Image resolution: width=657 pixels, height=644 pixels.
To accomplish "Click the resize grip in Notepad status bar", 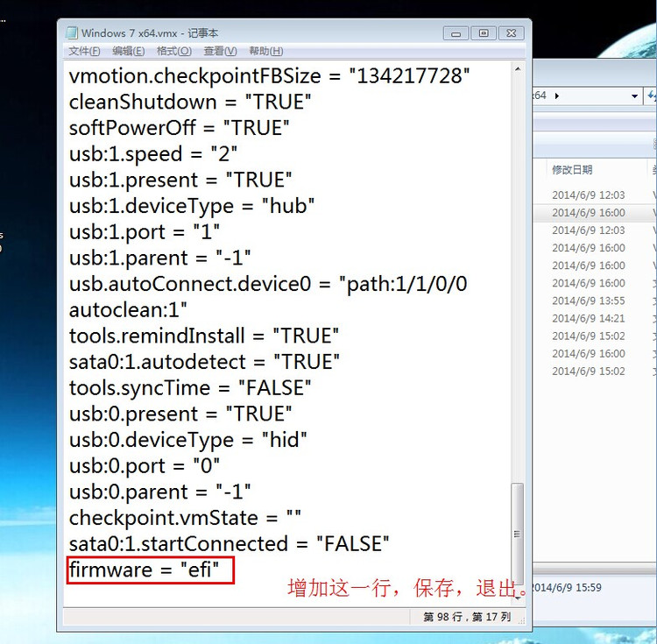I will [521, 621].
